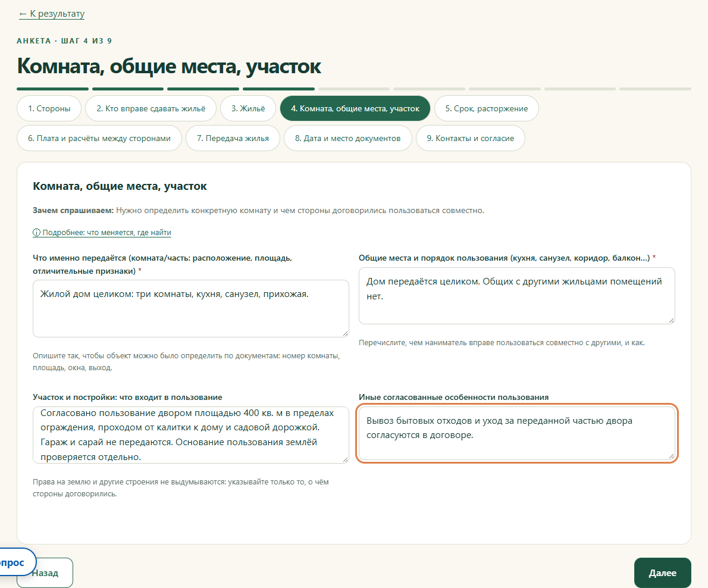This screenshot has width=708, height=588.
Task: Switch to '9. Контакты и согласие'
Action: pyautogui.click(x=470, y=138)
